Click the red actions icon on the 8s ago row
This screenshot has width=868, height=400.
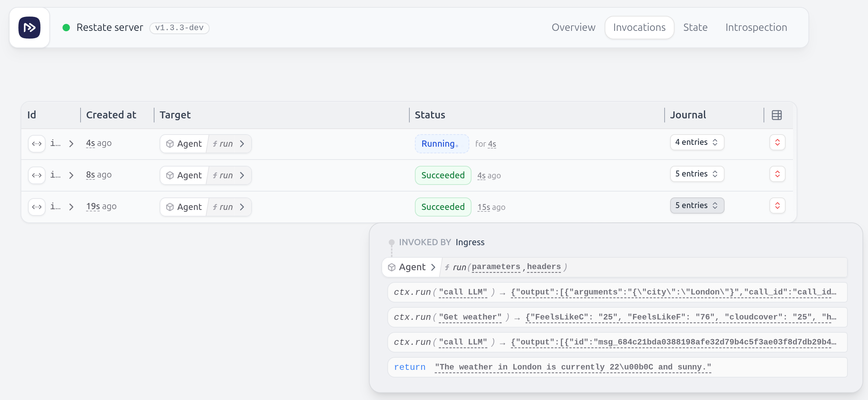777,174
